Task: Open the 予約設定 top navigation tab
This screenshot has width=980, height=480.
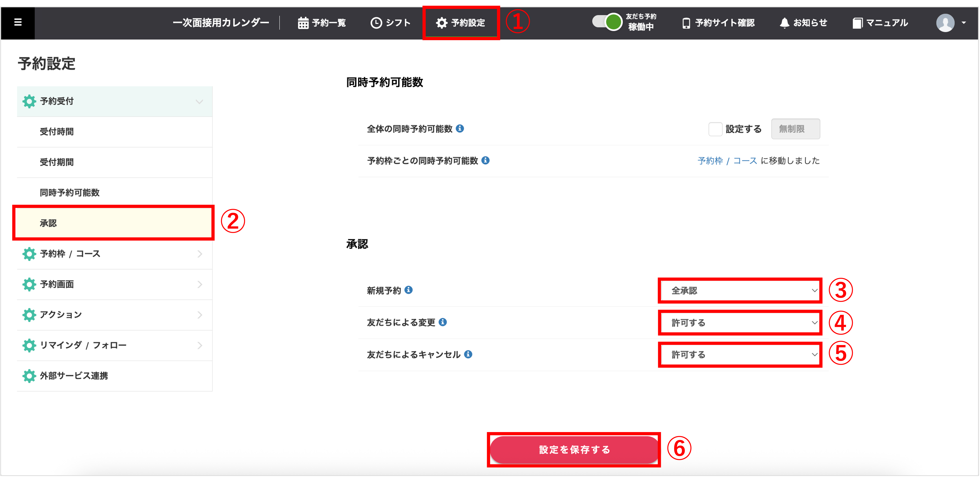Action: tap(461, 23)
